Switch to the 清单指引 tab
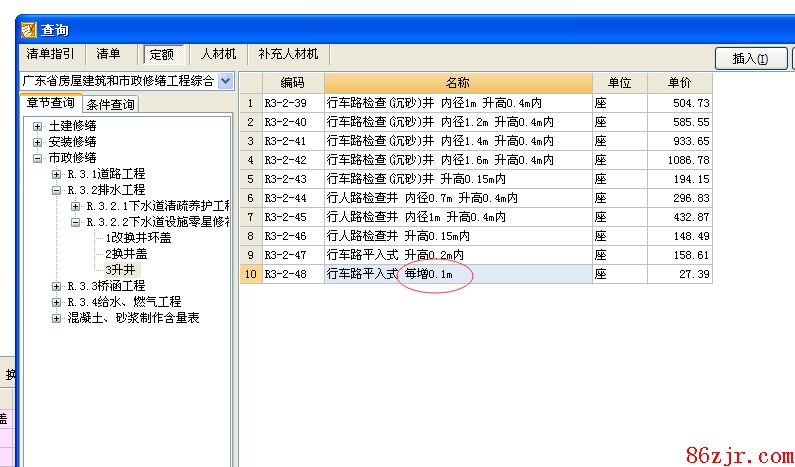This screenshot has height=467, width=795. pyautogui.click(x=49, y=54)
